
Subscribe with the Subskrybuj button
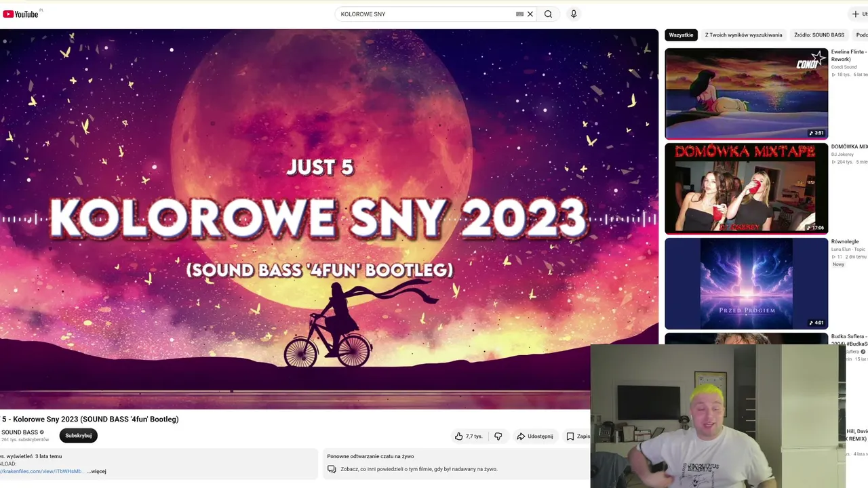pos(78,436)
